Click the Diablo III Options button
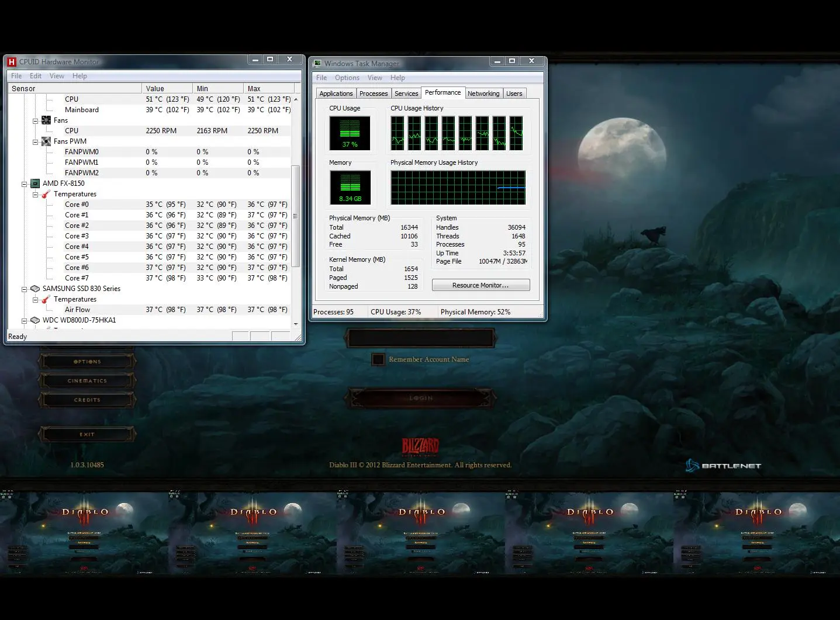The height and width of the screenshot is (620, 840). tap(87, 362)
